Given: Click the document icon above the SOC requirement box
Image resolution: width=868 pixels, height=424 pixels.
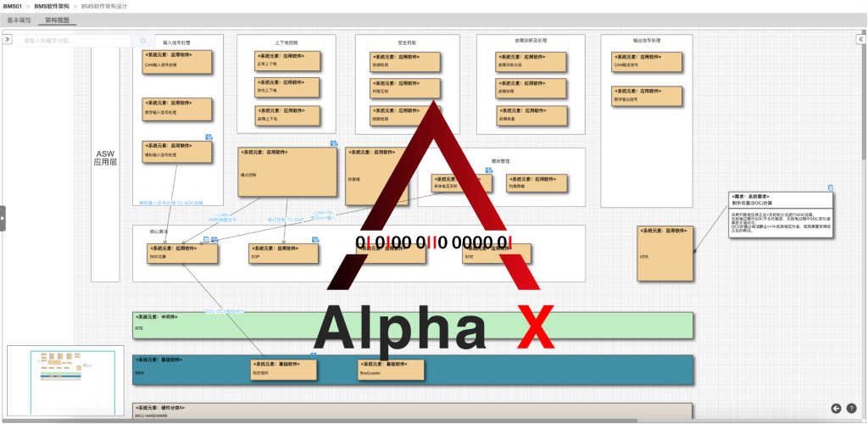Looking at the screenshot, I should pos(831,187).
